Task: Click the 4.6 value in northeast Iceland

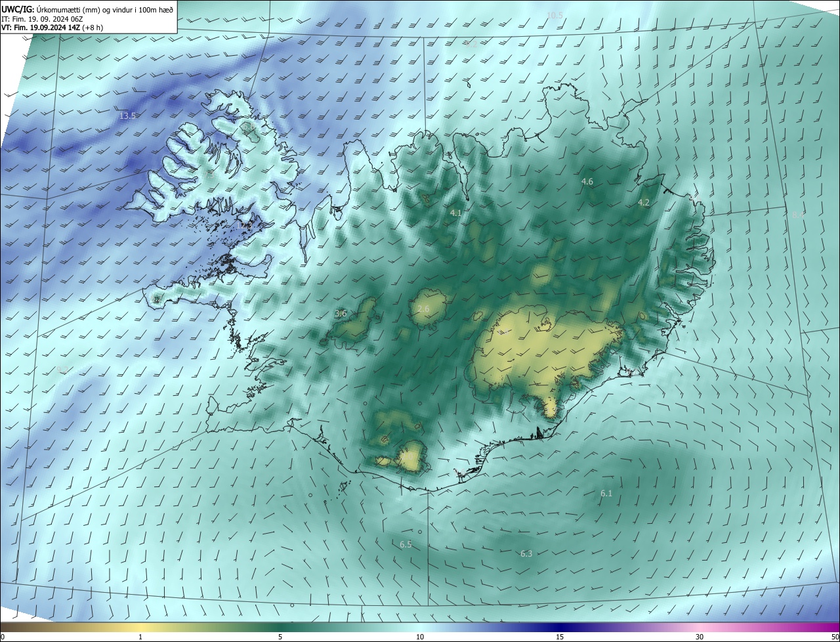Action: click(x=587, y=181)
